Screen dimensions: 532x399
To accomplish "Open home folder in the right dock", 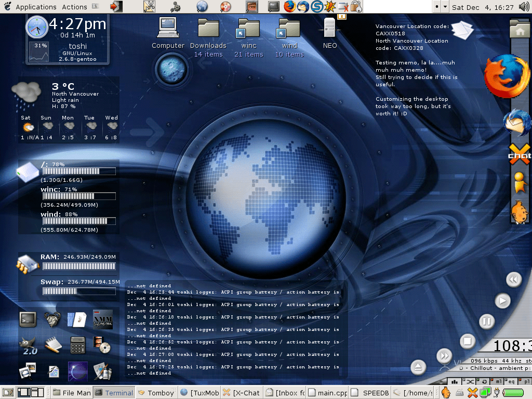I will point(520,30).
